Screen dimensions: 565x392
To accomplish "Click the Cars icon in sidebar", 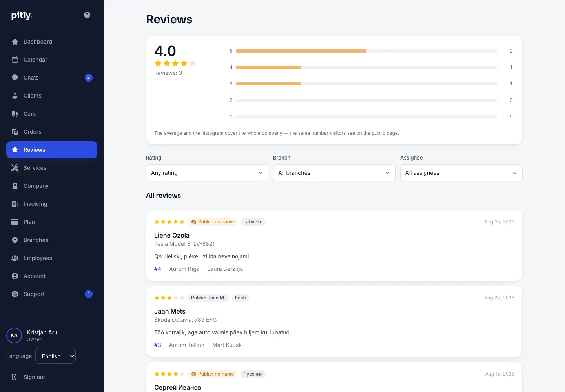I will (15, 114).
